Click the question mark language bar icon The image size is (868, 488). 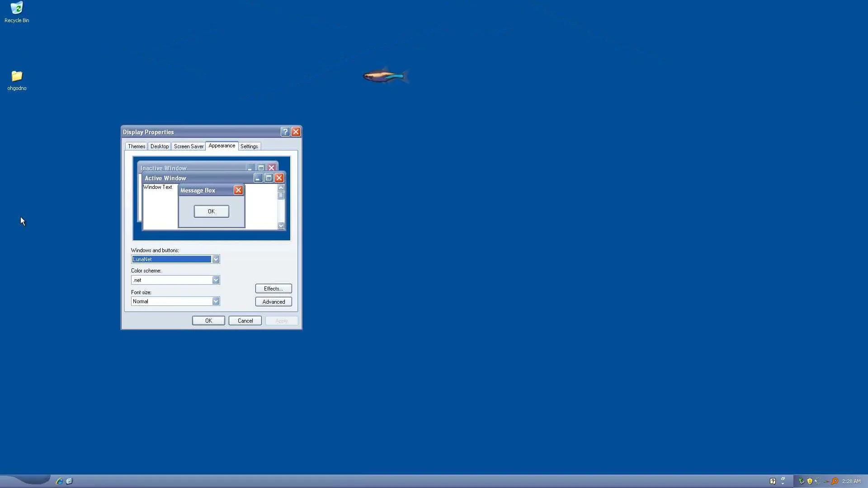[x=773, y=481]
